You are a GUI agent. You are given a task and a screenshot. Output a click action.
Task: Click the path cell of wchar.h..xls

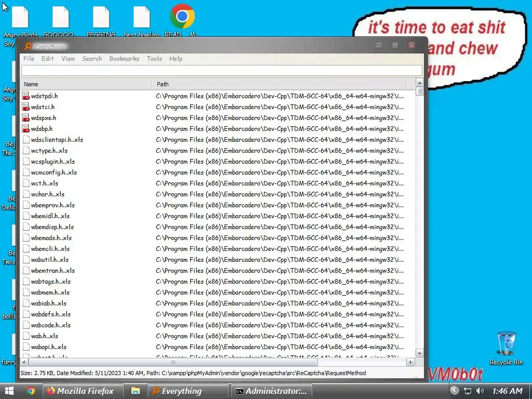280,194
